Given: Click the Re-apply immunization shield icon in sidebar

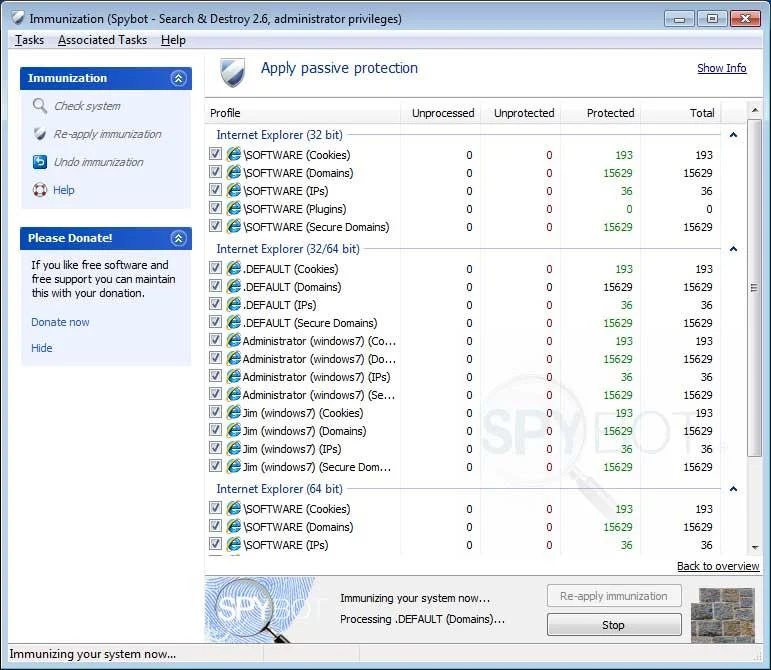Looking at the screenshot, I should 40,134.
